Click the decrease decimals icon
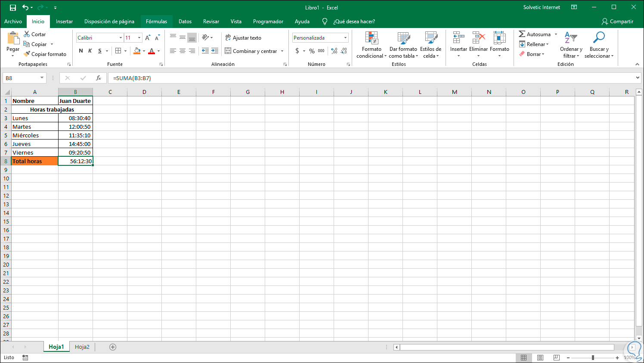 [344, 51]
